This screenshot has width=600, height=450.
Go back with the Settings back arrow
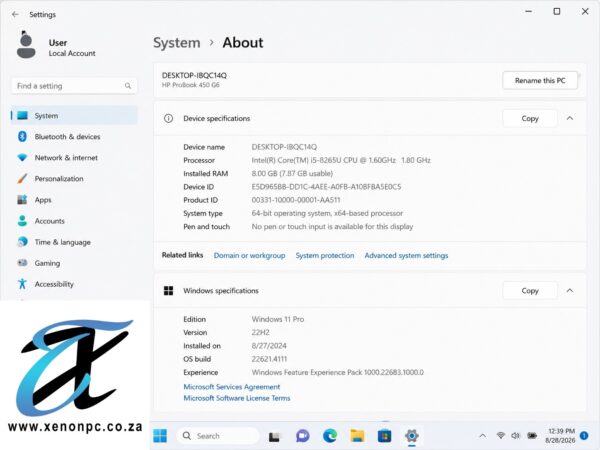coord(15,15)
